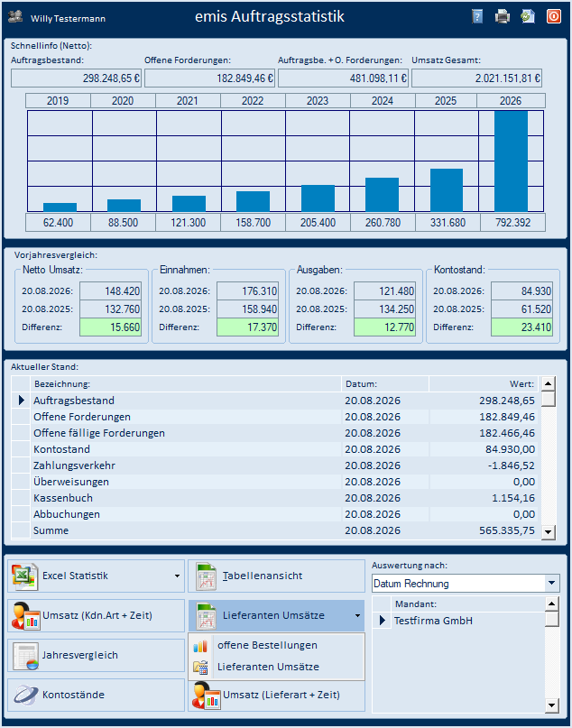Image resolution: width=572 pixels, height=728 pixels.
Task: Click the red power exit icon
Action: [x=553, y=17]
